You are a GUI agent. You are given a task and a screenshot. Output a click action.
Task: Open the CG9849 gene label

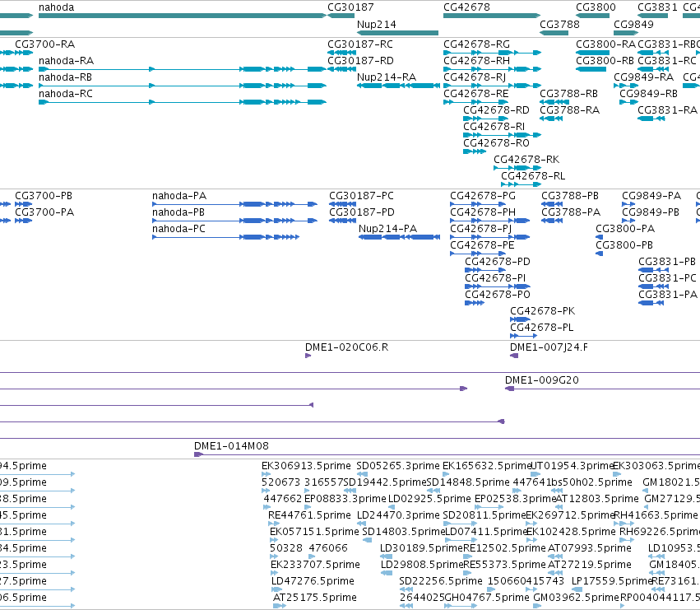coord(633,24)
